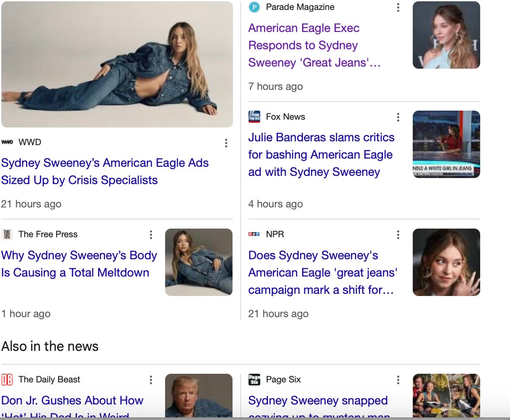Image resolution: width=510 pixels, height=420 pixels.
Task: Click the 'NPR' source name
Action: (x=275, y=234)
